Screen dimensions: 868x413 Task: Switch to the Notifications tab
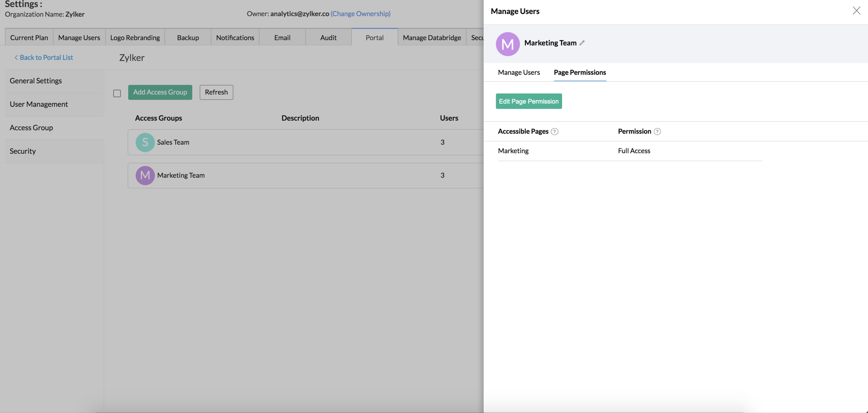(235, 37)
